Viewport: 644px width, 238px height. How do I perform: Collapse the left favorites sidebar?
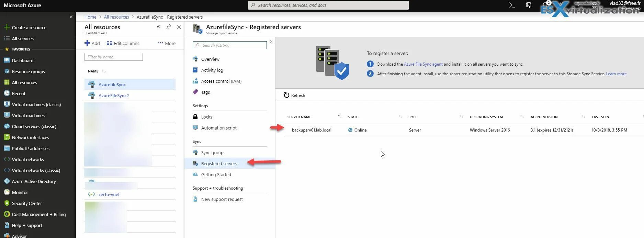[71, 17]
